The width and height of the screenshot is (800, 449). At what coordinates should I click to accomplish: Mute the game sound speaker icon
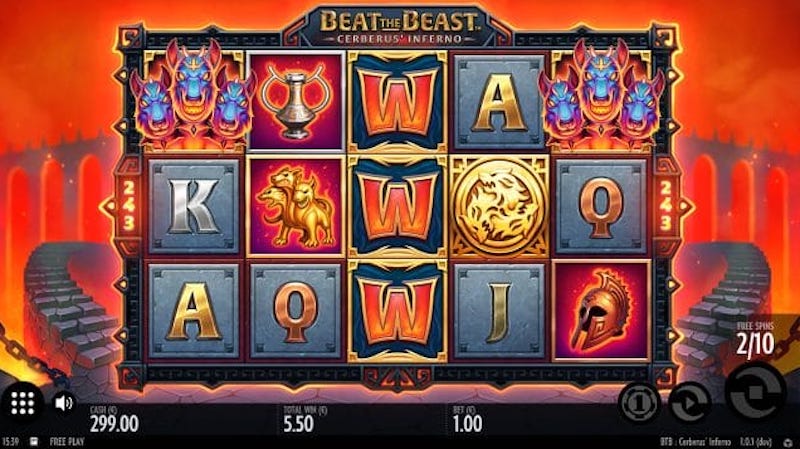(63, 403)
